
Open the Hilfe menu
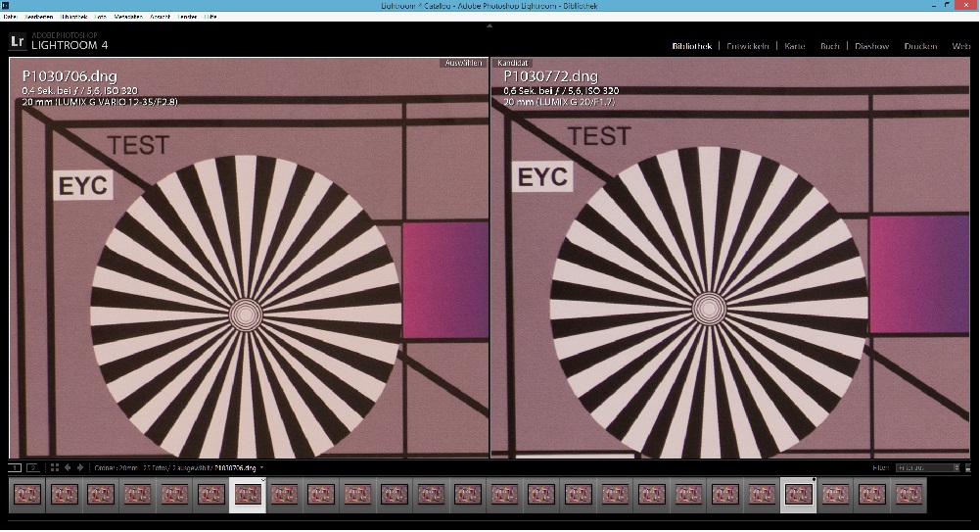[210, 17]
